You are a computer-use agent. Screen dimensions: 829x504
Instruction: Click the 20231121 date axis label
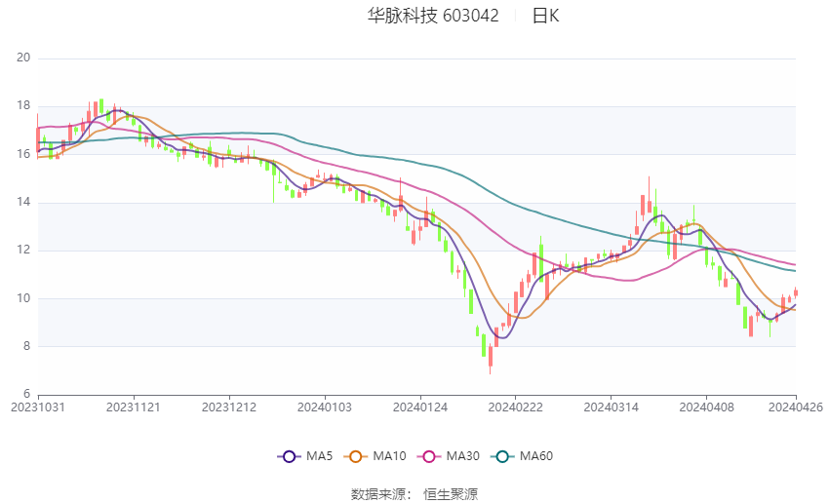click(134, 407)
